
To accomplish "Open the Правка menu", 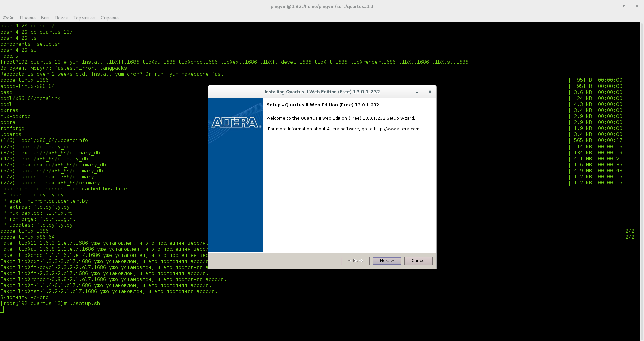I will click(x=28, y=18).
